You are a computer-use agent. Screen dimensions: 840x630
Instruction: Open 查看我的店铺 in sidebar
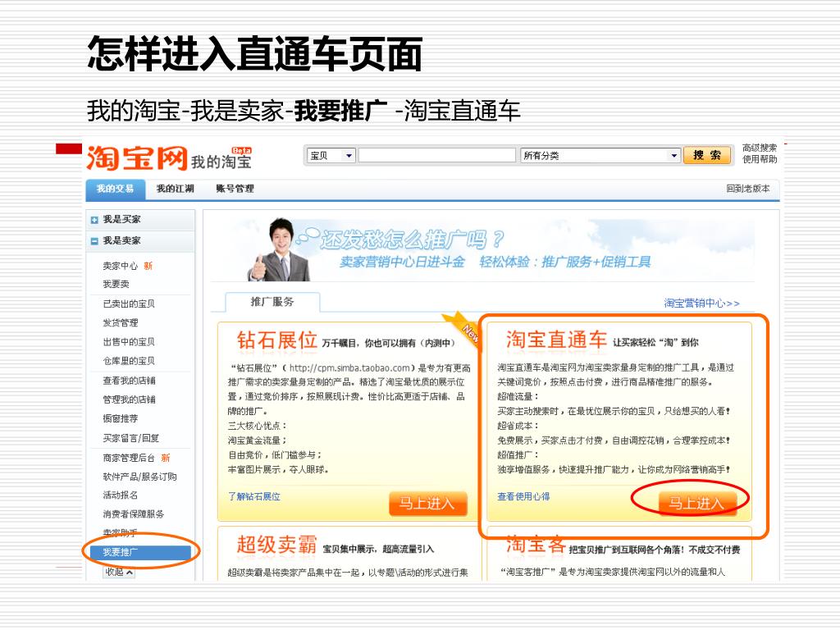coord(129,381)
